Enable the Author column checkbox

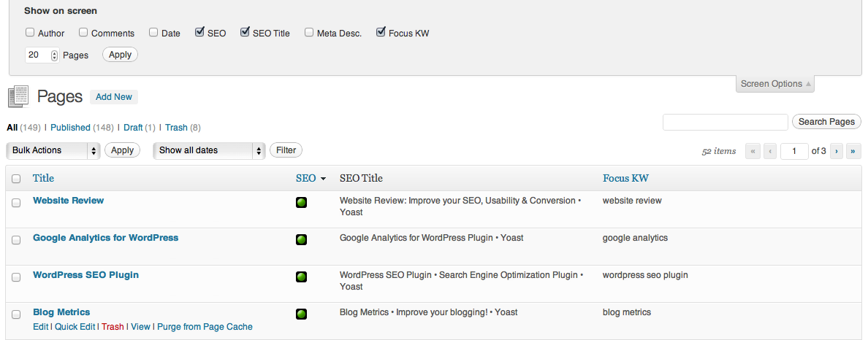[30, 32]
